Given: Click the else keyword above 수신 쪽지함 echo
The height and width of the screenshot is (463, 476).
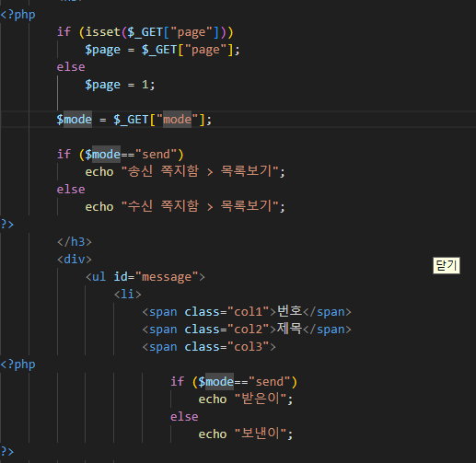Looking at the screenshot, I should pyautogui.click(x=71, y=190).
